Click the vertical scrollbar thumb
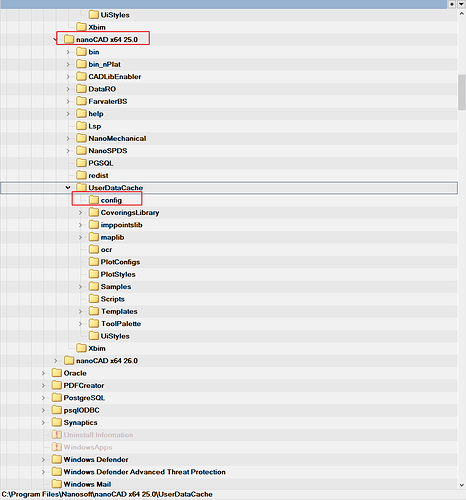 coord(462,92)
